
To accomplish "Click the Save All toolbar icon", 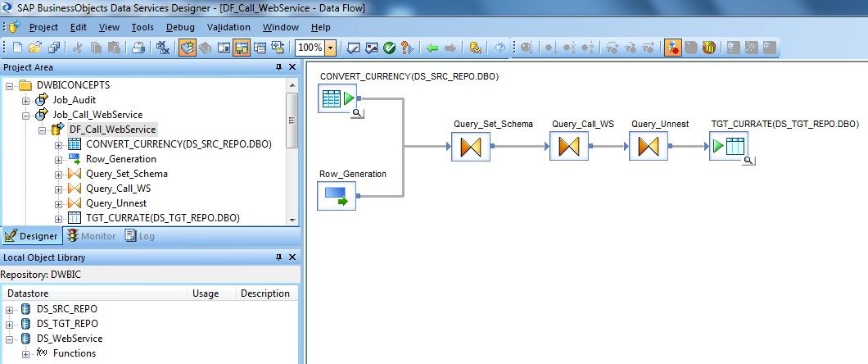I will [54, 48].
